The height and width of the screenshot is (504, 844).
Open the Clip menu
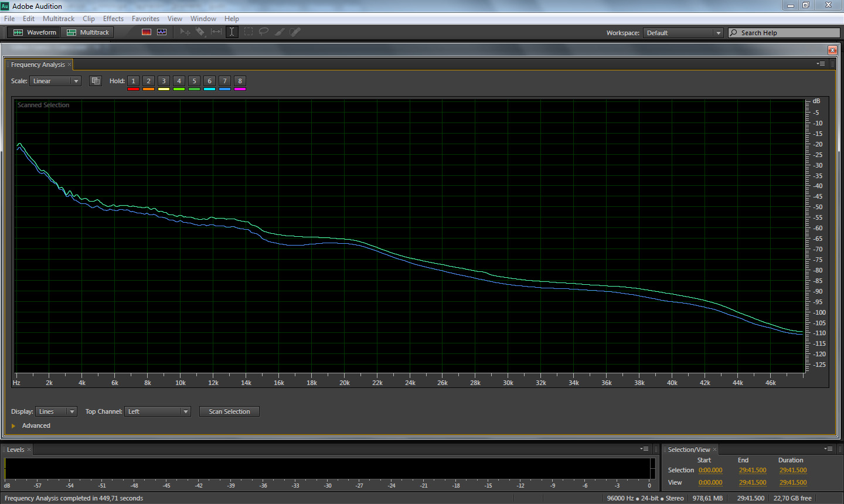click(89, 19)
